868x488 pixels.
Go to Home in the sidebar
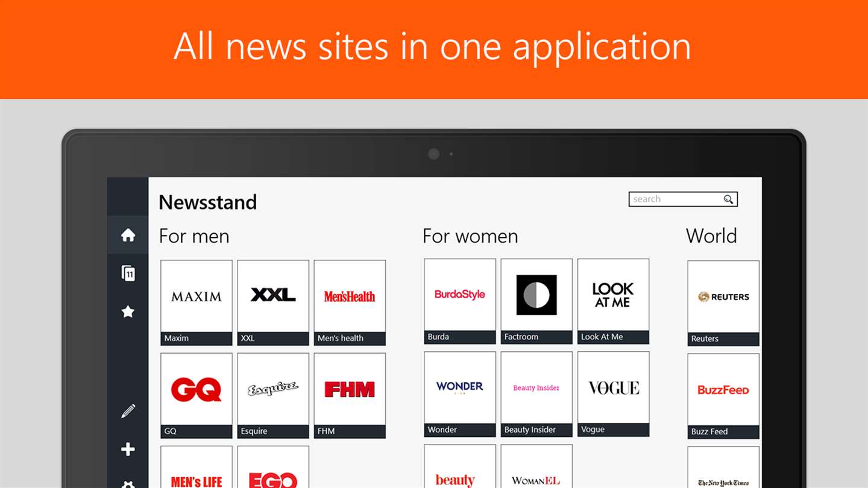(128, 235)
